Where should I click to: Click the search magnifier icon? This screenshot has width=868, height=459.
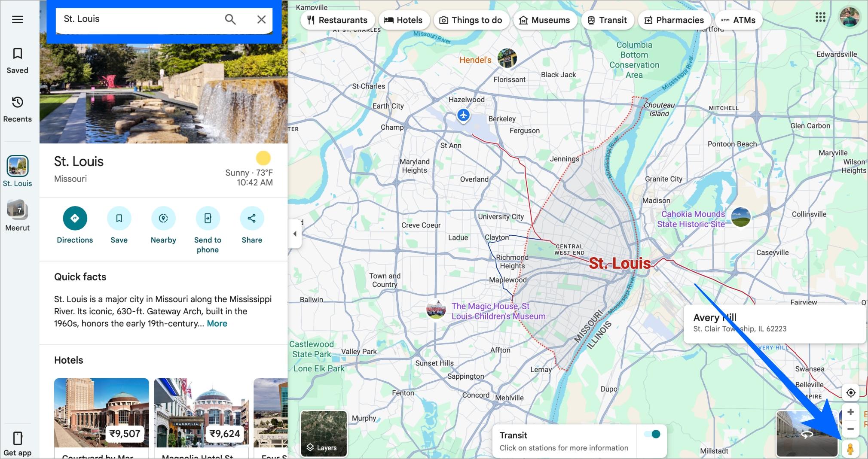(230, 19)
